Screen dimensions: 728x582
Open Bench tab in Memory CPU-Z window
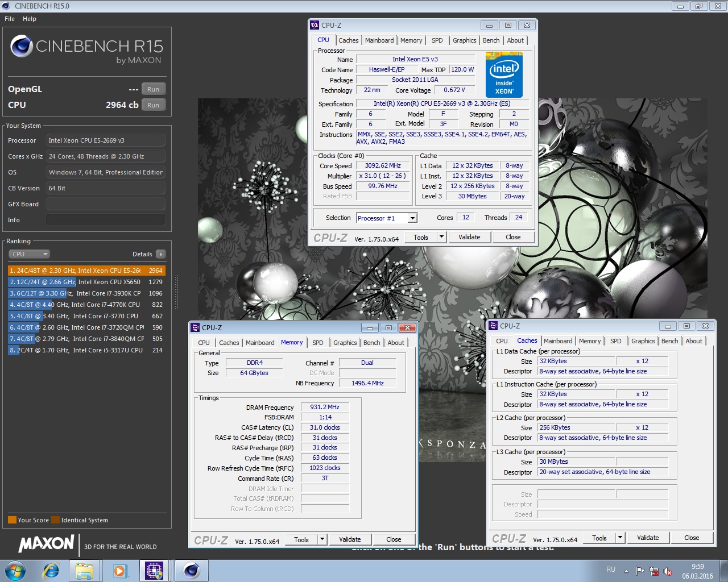tap(371, 343)
